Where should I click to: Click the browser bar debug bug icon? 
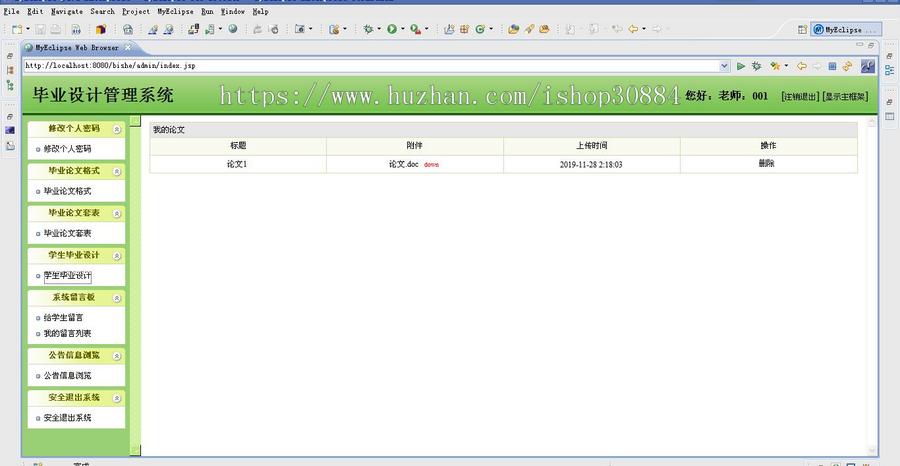757,66
